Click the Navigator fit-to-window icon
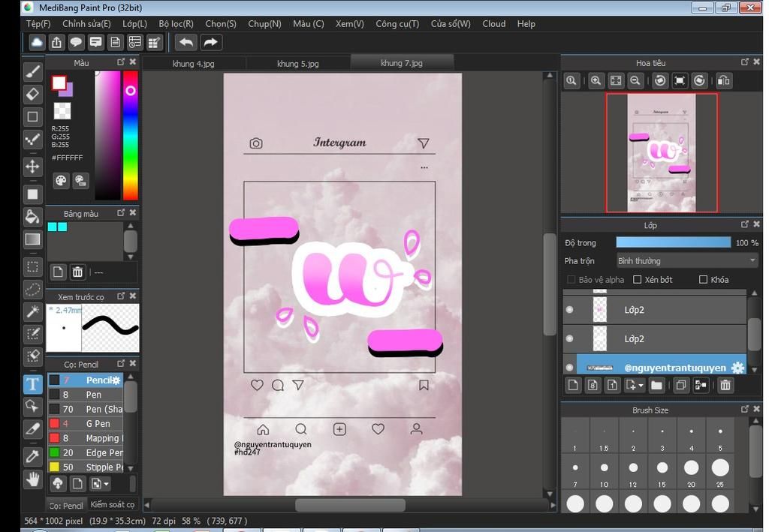This screenshot has width=769, height=532. 616,81
